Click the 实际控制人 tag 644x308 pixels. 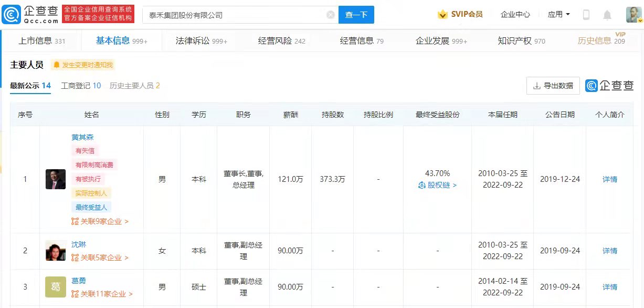click(x=91, y=193)
